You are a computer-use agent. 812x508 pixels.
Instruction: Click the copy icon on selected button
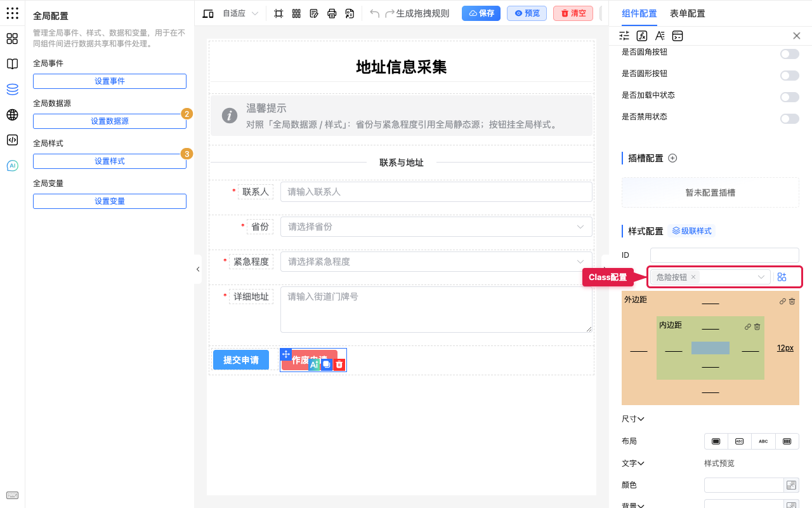(326, 364)
